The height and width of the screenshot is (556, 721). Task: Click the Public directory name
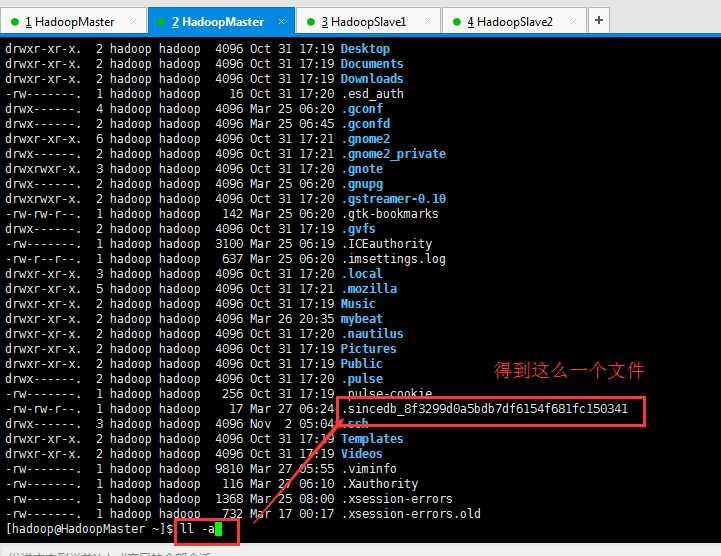pos(361,364)
